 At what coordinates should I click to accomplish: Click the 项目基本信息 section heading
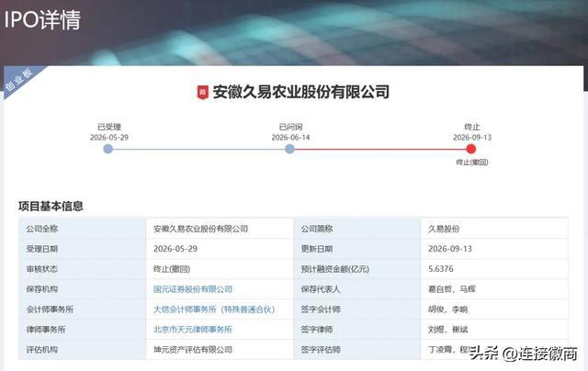pyautogui.click(x=51, y=206)
